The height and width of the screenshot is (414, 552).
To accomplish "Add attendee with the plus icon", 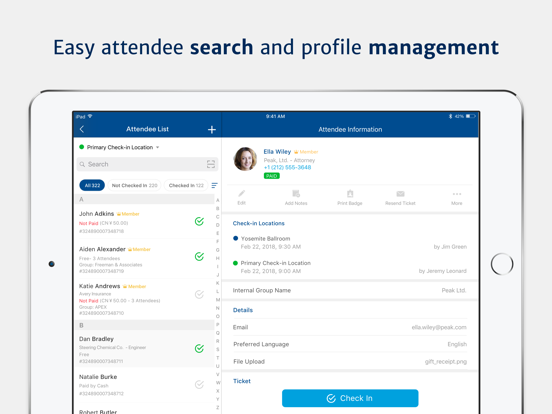I will pos(212,130).
